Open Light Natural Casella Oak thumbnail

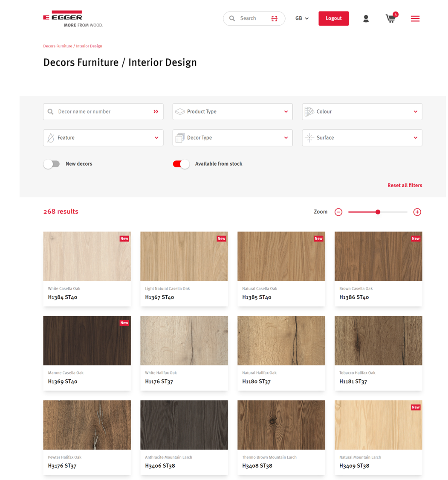[x=184, y=256]
